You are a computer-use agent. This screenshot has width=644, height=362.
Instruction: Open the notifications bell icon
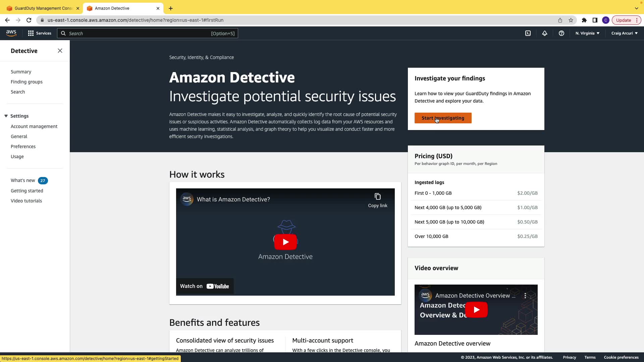544,33
